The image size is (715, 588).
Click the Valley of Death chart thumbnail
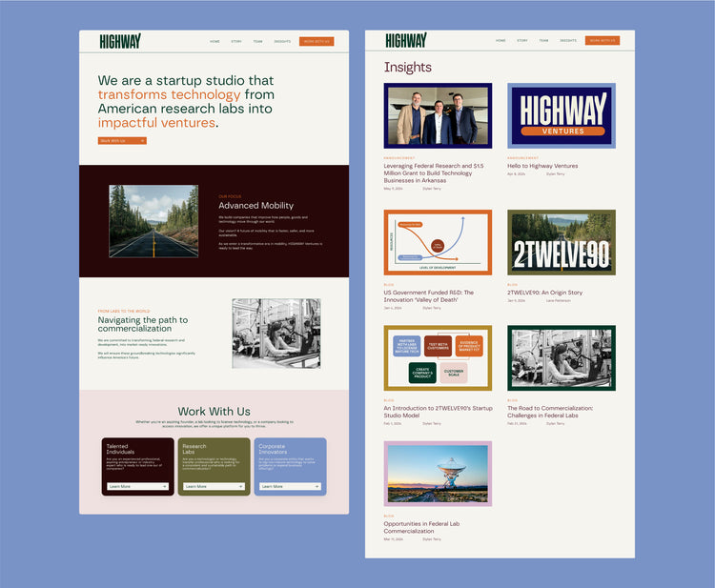438,243
